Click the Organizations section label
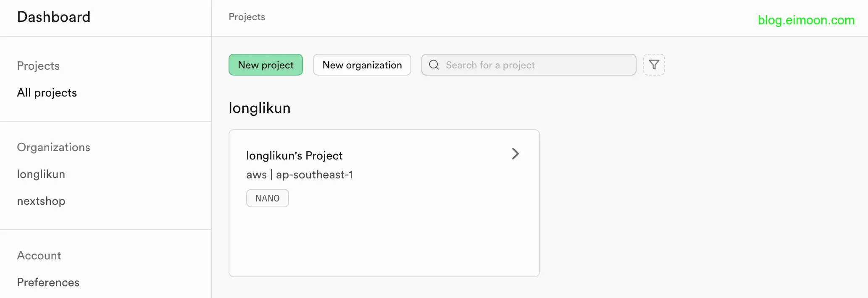 (x=53, y=147)
